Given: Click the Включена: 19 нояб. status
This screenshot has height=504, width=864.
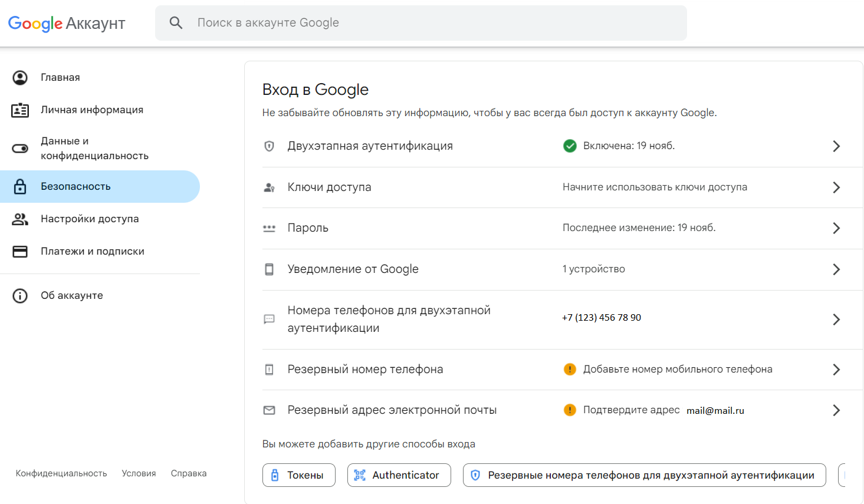Looking at the screenshot, I should 629,146.
